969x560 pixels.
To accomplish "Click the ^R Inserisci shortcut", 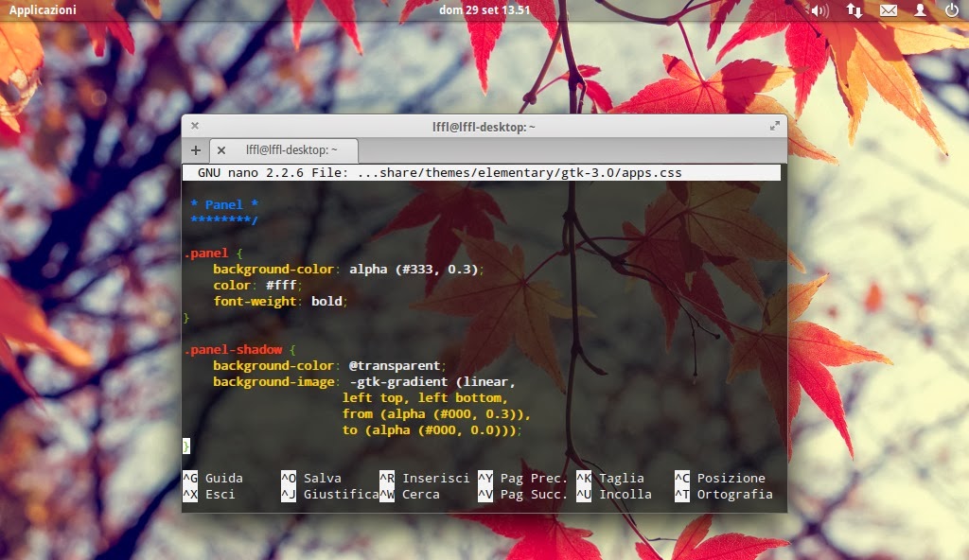I will click(x=425, y=478).
